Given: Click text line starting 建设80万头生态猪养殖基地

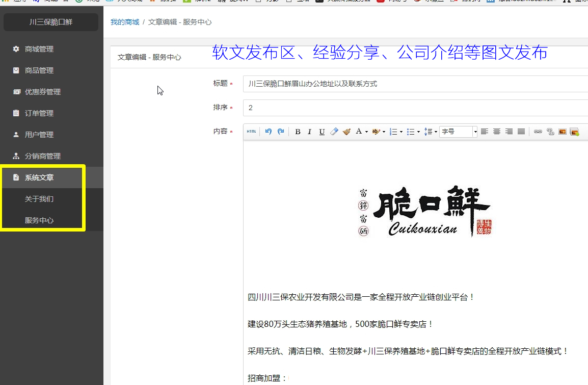Looking at the screenshot, I should [x=340, y=324].
